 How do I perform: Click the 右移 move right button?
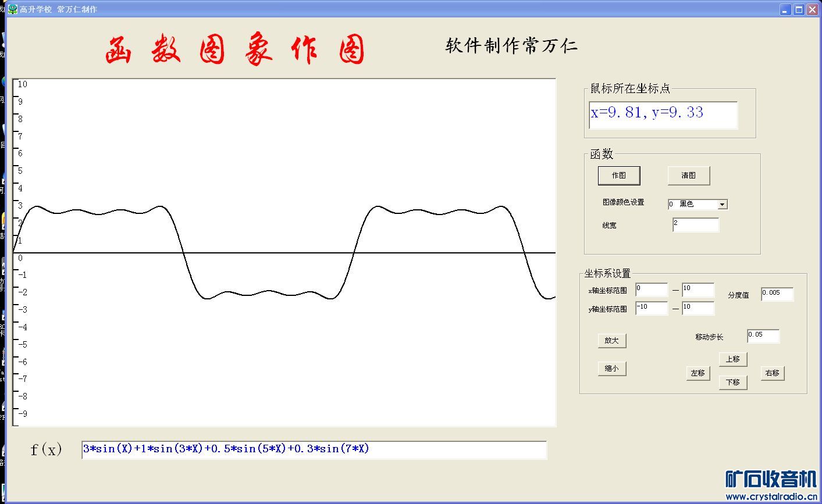pos(773,373)
